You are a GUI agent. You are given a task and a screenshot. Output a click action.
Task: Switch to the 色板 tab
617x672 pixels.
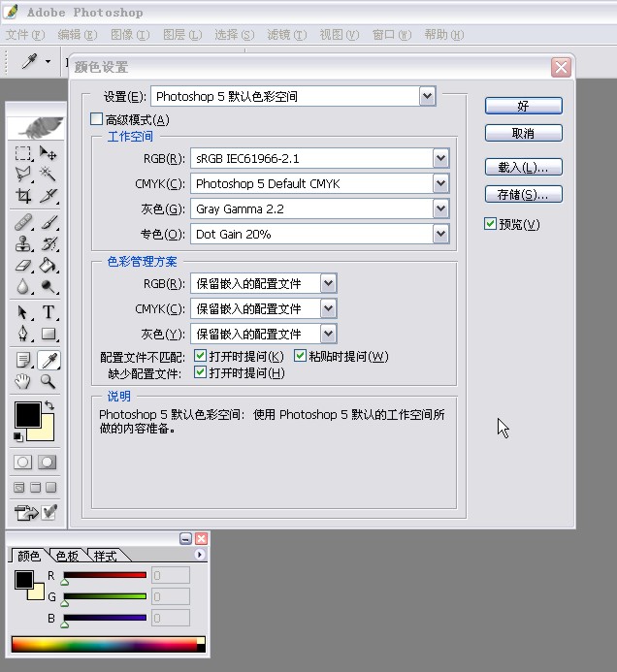tap(67, 556)
